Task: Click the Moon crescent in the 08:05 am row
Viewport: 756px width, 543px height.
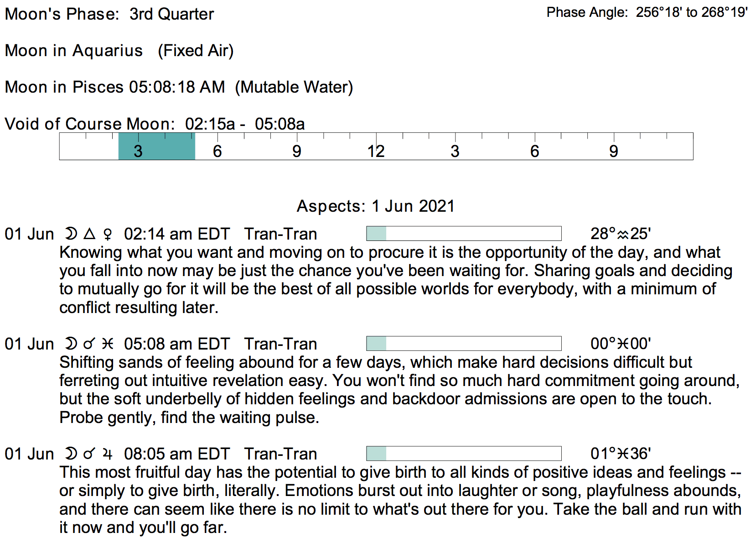Action: [71, 454]
